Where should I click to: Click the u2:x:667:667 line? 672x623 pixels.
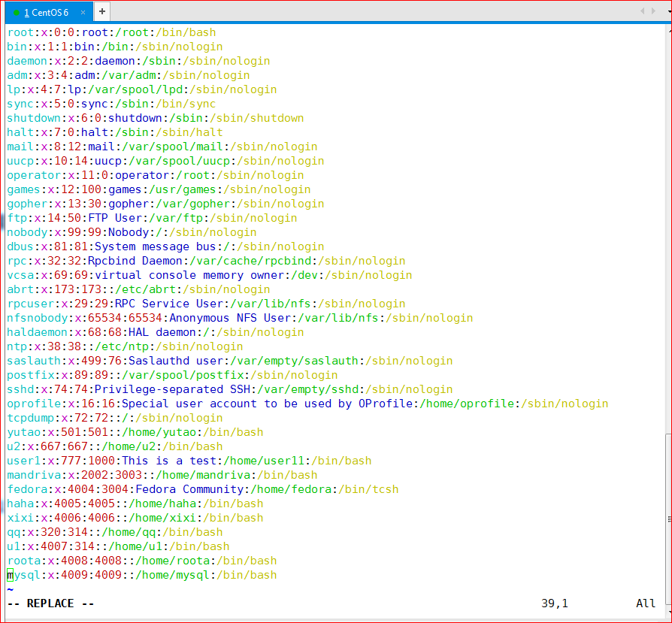click(x=115, y=446)
